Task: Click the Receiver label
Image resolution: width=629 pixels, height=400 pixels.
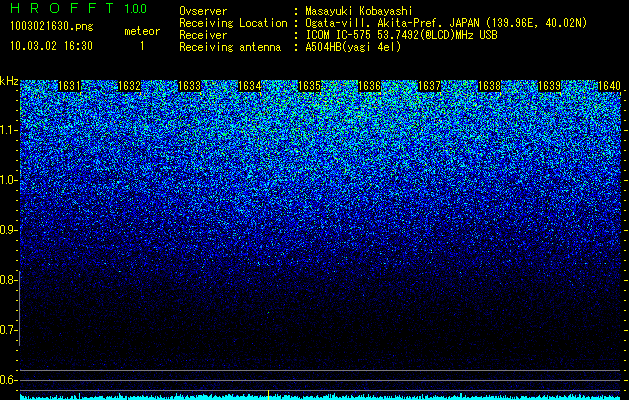Action: click(203, 35)
